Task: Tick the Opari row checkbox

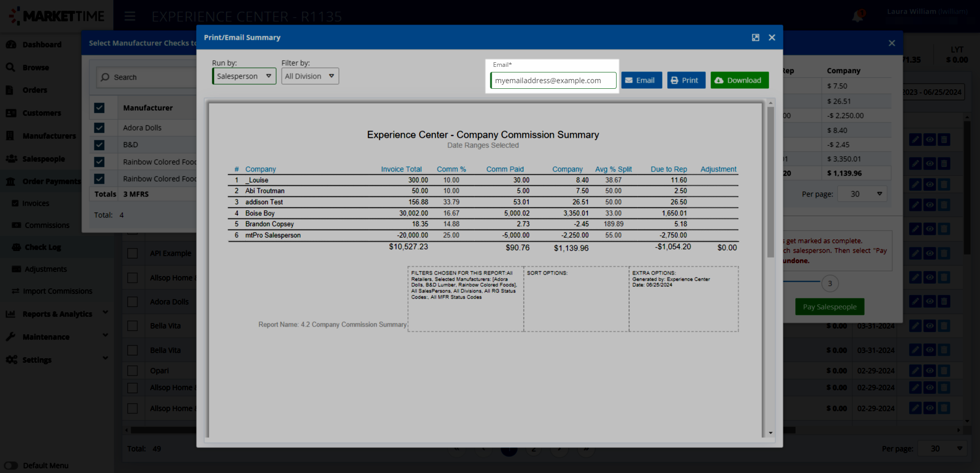Action: coord(132,370)
